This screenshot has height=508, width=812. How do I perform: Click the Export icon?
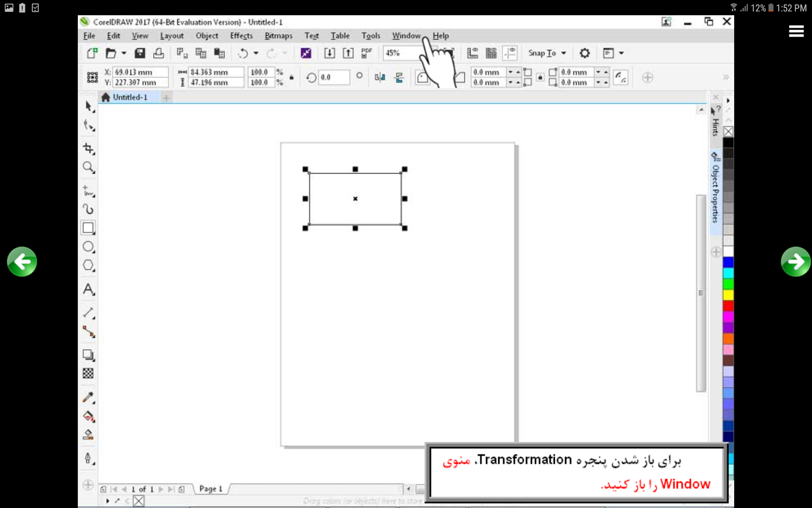pos(348,53)
